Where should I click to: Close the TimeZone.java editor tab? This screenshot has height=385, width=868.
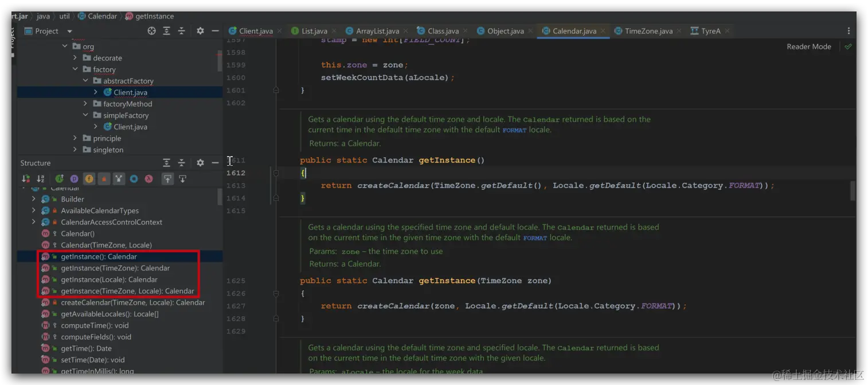pyautogui.click(x=679, y=31)
